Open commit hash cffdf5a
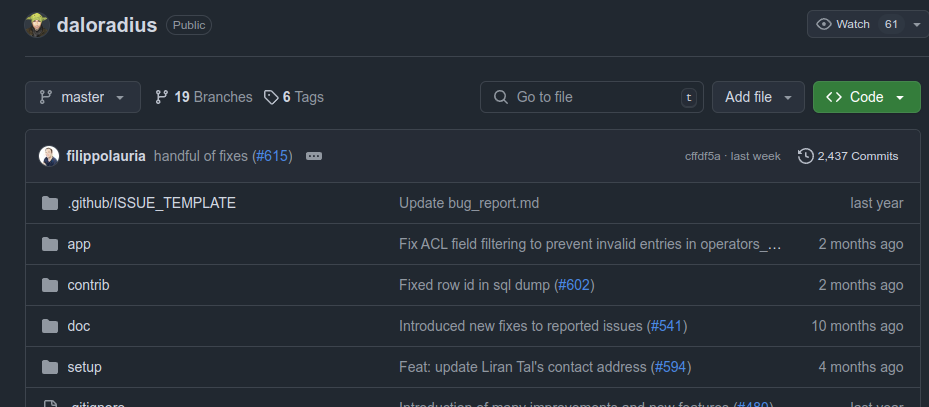 coord(703,156)
